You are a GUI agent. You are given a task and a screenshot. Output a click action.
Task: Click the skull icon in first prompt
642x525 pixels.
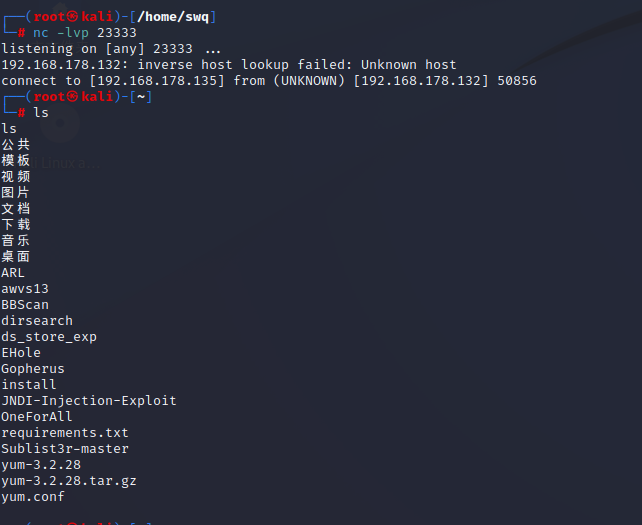point(72,17)
